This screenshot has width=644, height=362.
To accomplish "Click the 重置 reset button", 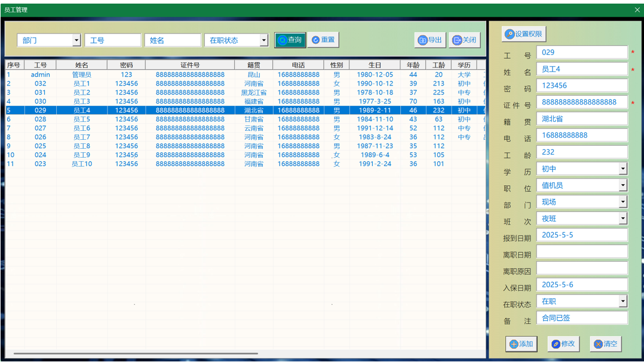I will [x=323, y=40].
